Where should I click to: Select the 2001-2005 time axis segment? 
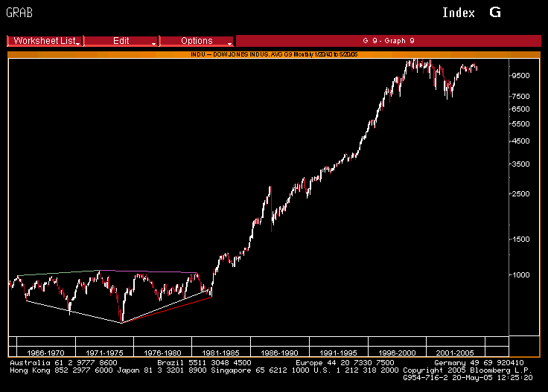[x=455, y=352]
